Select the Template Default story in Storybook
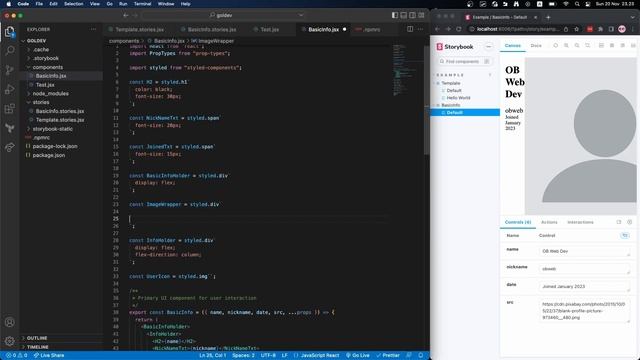640x360 pixels. 454,91
